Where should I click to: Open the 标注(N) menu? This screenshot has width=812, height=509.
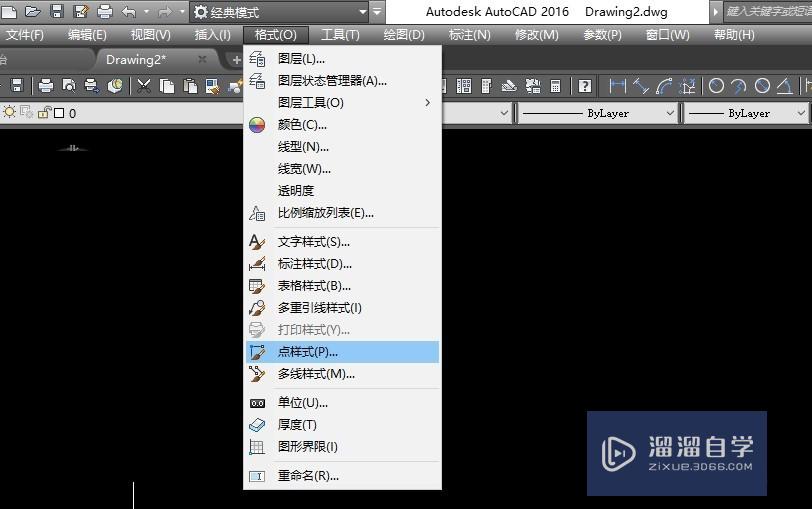tap(469, 35)
